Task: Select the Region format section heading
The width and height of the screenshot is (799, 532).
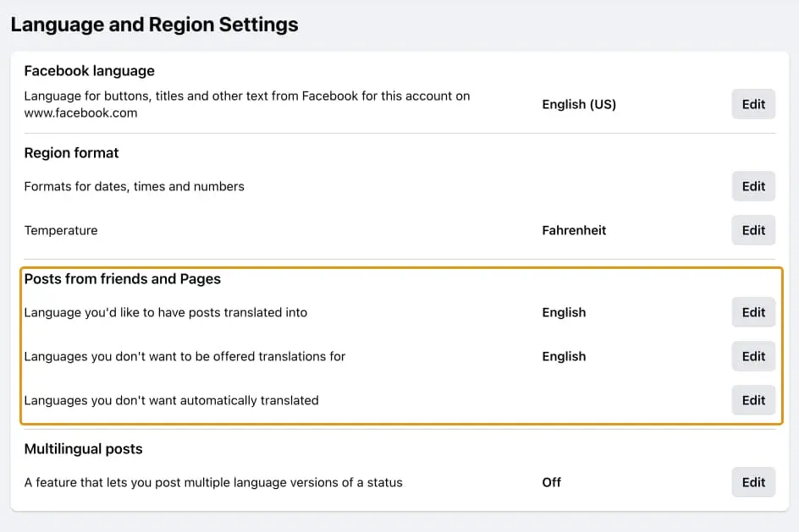Action: (x=71, y=153)
